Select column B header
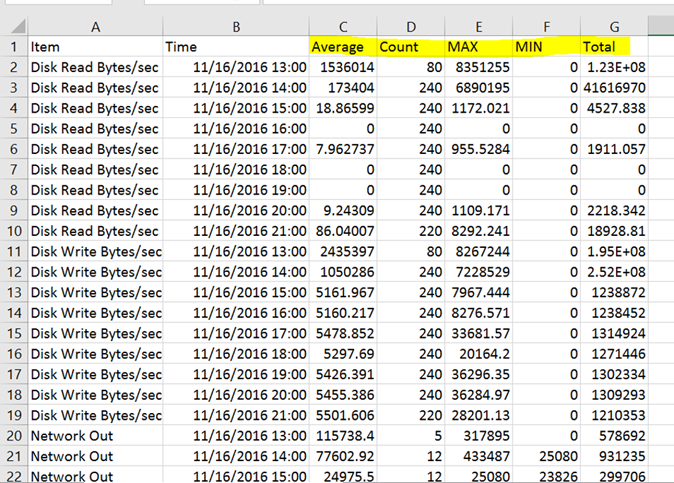 [236, 27]
